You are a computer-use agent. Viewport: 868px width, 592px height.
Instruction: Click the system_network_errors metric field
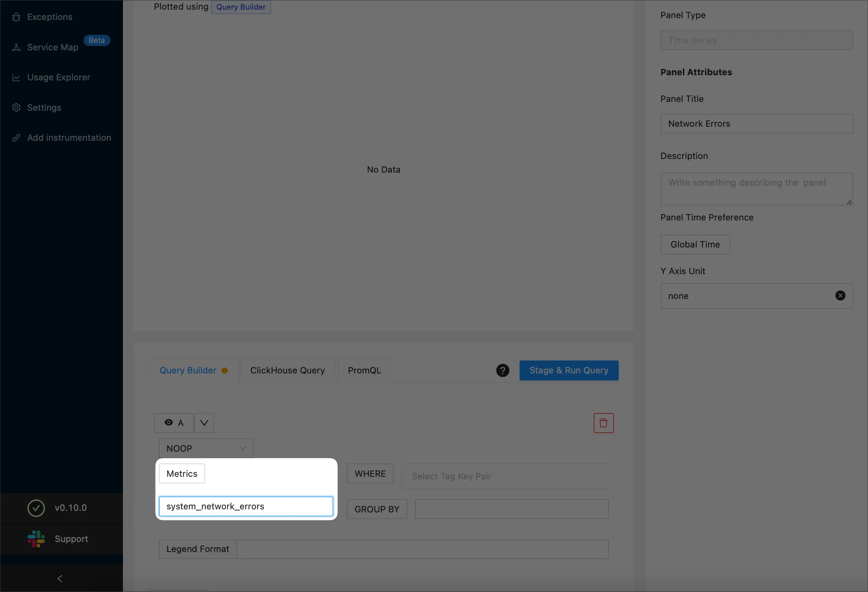246,506
